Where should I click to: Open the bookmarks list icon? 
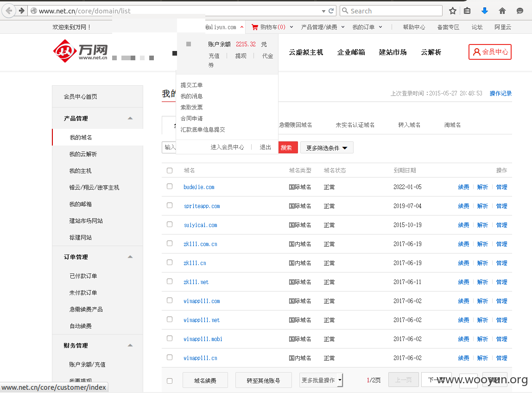pyautogui.click(x=467, y=11)
